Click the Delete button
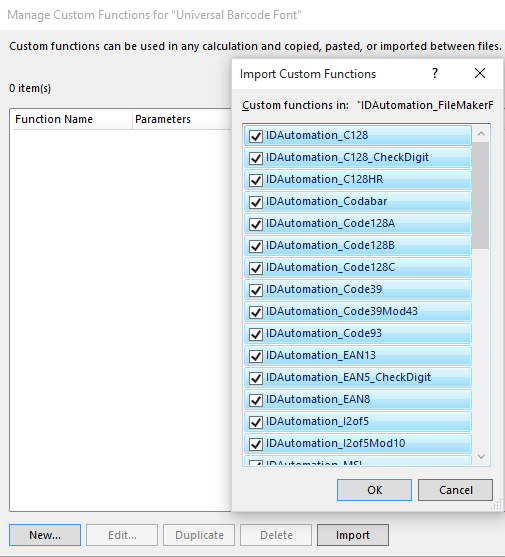 pos(276,535)
